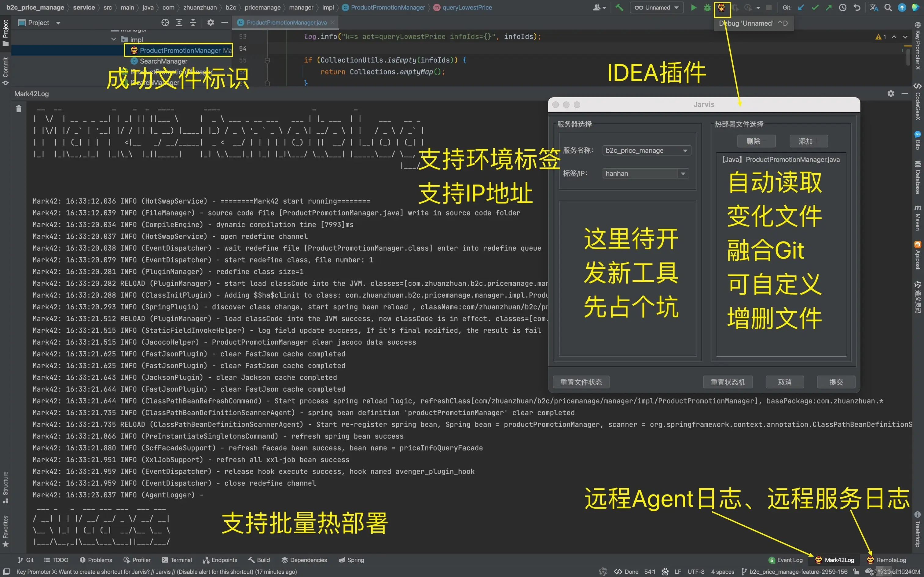Run the application with the green play icon
This screenshot has width=924, height=577.
(694, 7)
